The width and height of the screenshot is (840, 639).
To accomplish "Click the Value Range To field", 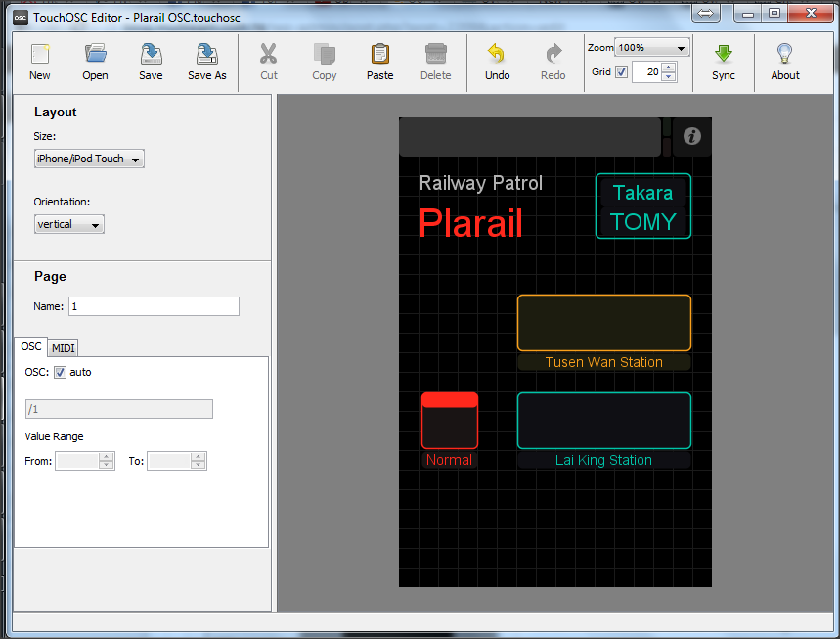I will tap(169, 461).
